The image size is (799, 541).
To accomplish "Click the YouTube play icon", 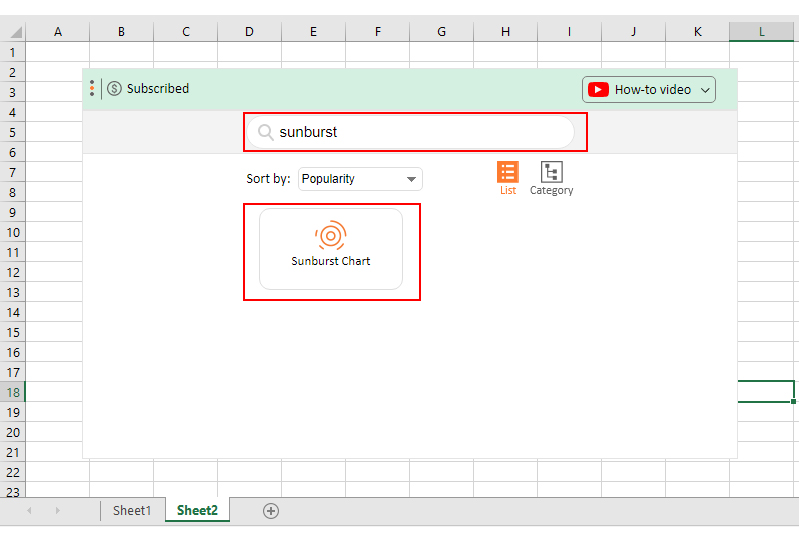I will pos(598,90).
